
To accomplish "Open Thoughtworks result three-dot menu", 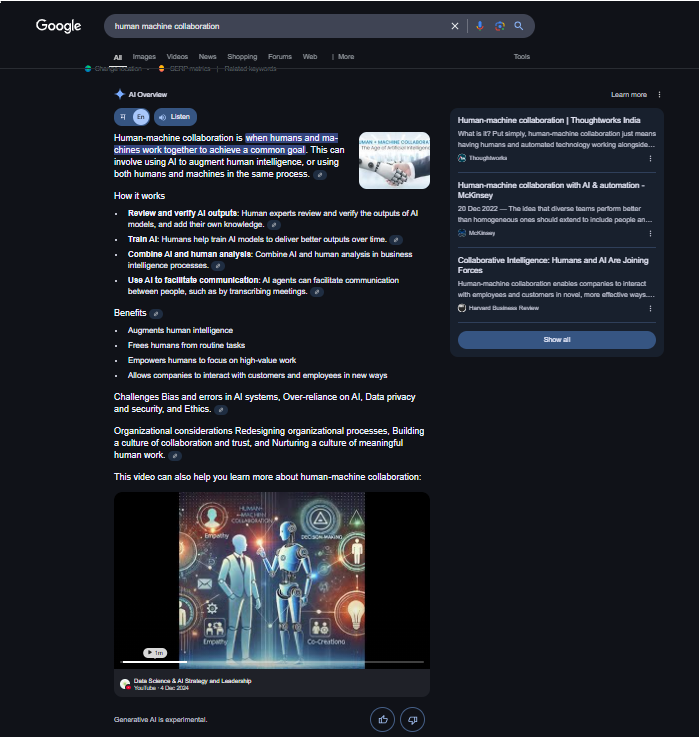I will click(x=650, y=158).
